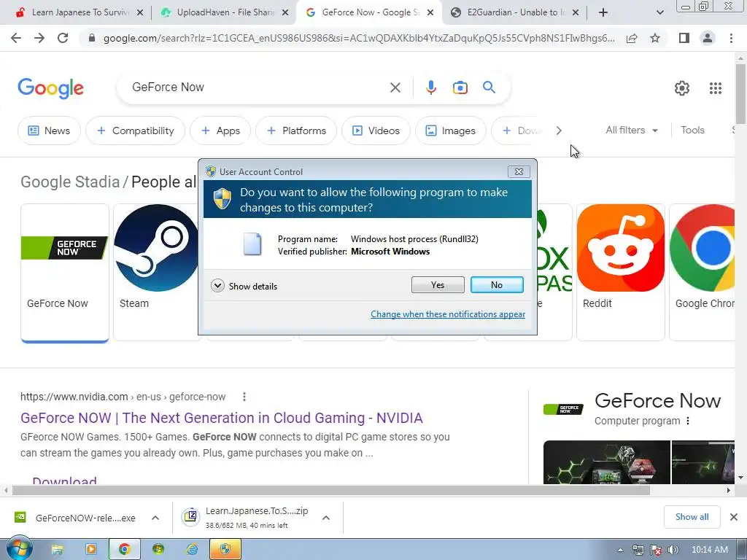The image size is (747, 560).
Task: Open GeForceNOW-release exe download item
Action: point(75,518)
